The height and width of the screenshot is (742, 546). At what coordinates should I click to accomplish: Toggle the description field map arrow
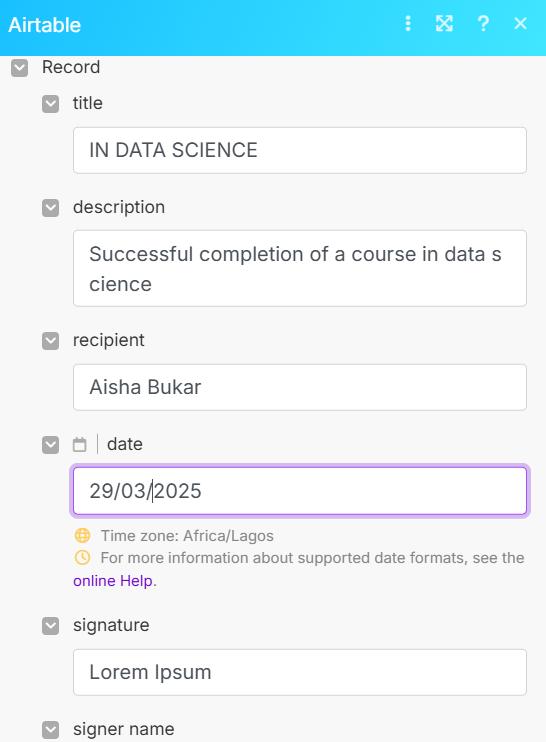point(51,208)
